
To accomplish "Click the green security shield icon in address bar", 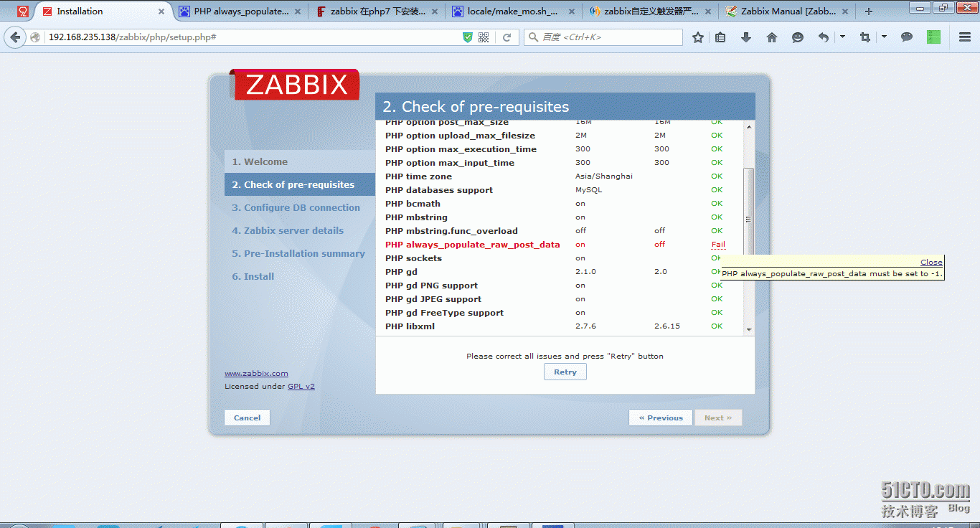I will coord(468,37).
